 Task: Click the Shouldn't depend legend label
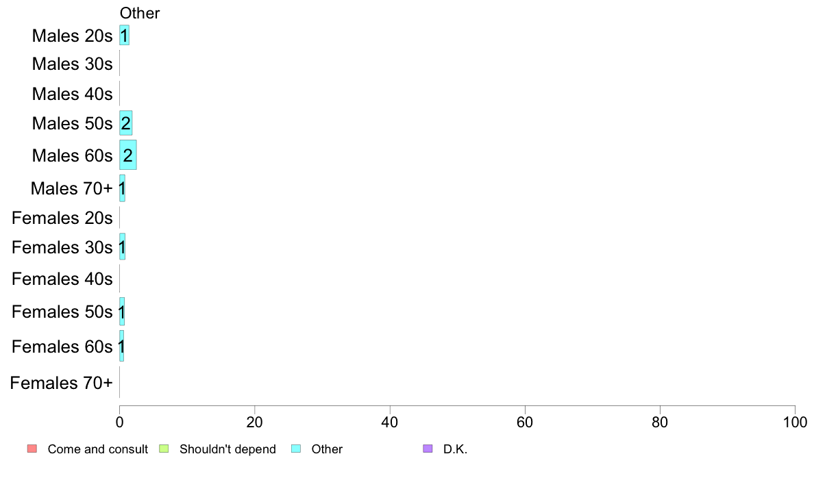pyautogui.click(x=227, y=449)
